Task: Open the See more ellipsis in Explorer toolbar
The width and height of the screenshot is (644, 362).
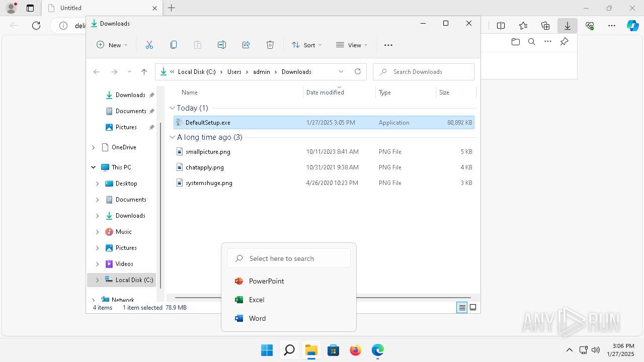Action: pyautogui.click(x=388, y=45)
